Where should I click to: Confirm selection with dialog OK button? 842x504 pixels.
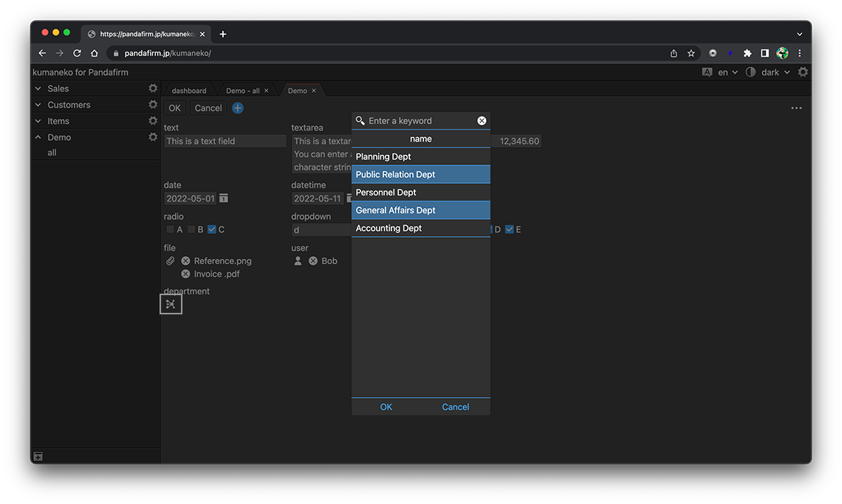pyautogui.click(x=386, y=407)
